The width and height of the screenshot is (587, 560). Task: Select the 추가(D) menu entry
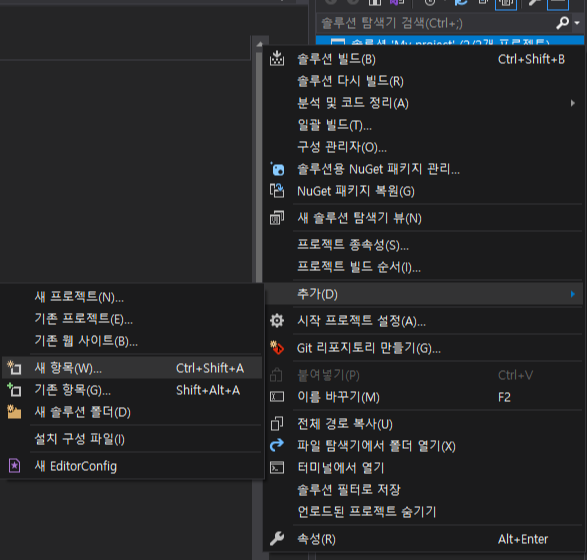[x=423, y=294]
